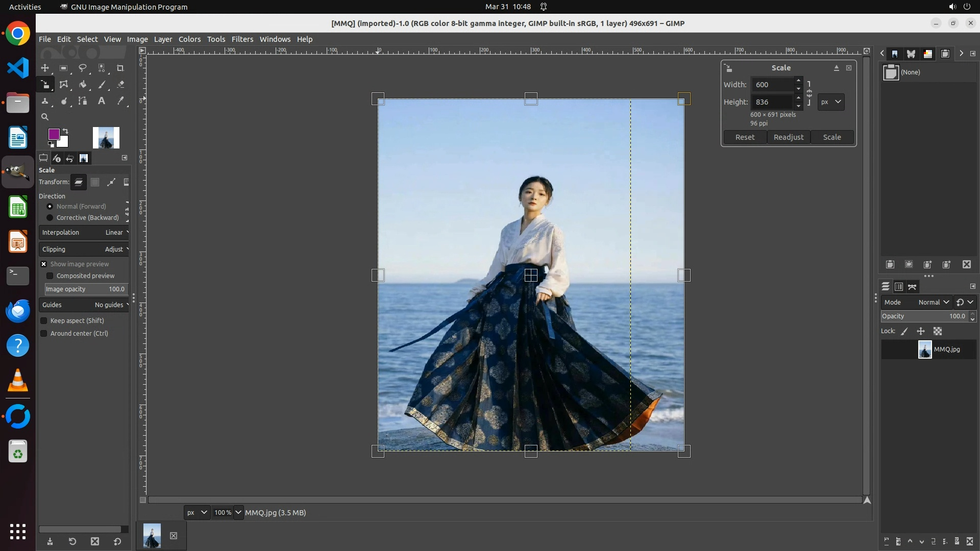Click the Readjust button
Image resolution: width=980 pixels, height=551 pixels.
[x=788, y=137]
